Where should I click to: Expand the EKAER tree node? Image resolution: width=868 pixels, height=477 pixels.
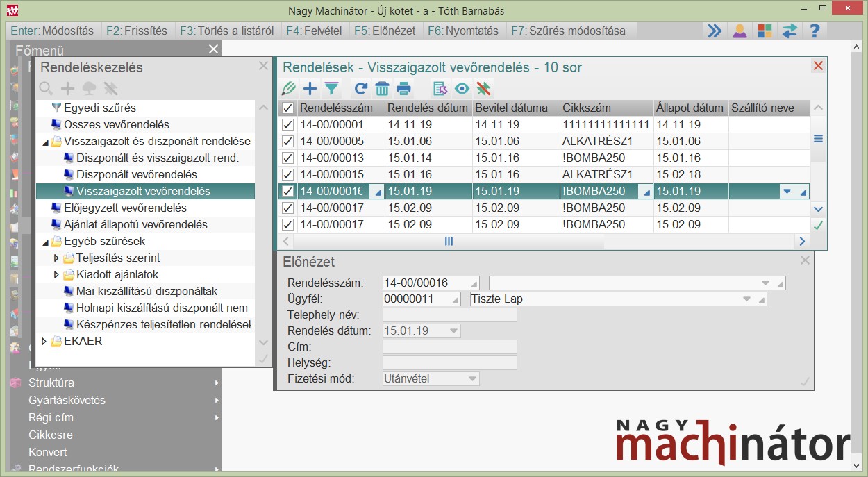44,342
